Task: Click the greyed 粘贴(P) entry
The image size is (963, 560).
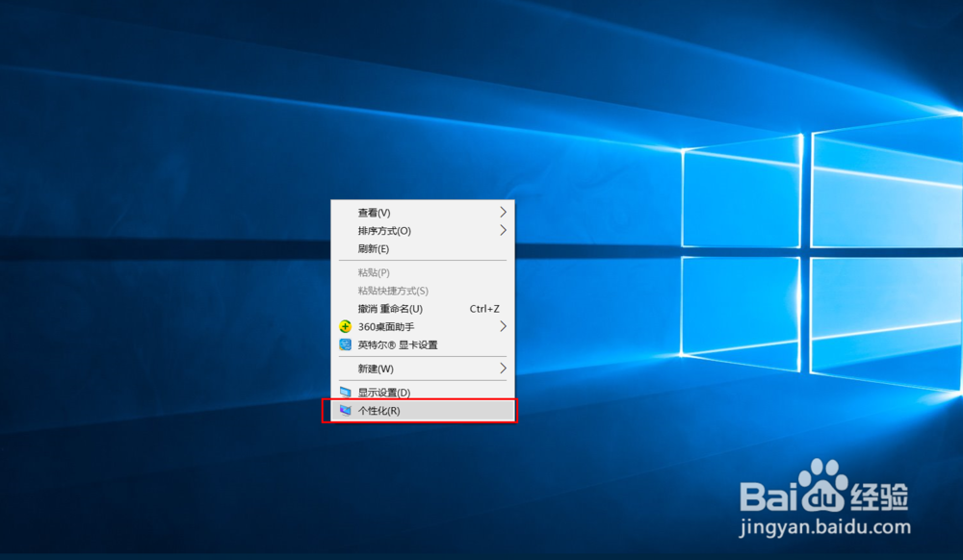Action: click(x=423, y=273)
